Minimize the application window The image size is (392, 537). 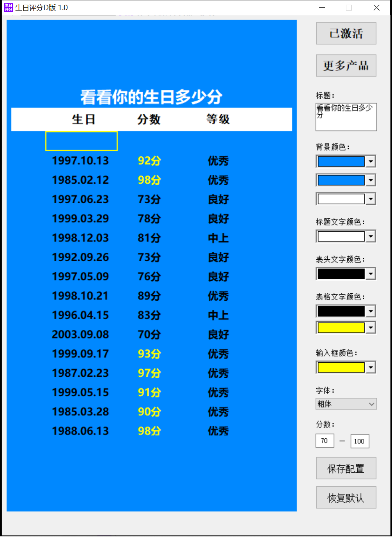[322, 8]
